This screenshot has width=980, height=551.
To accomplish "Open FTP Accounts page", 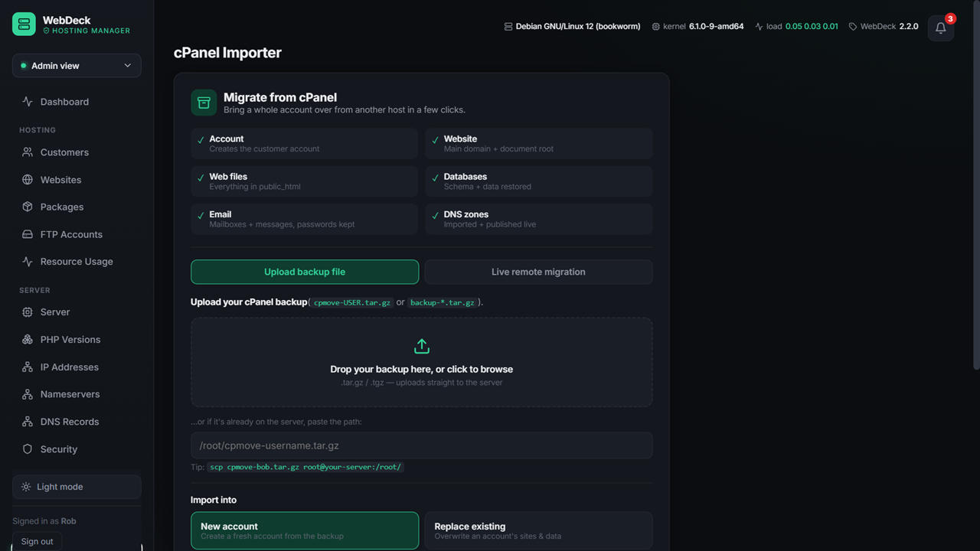I will coord(77,234).
